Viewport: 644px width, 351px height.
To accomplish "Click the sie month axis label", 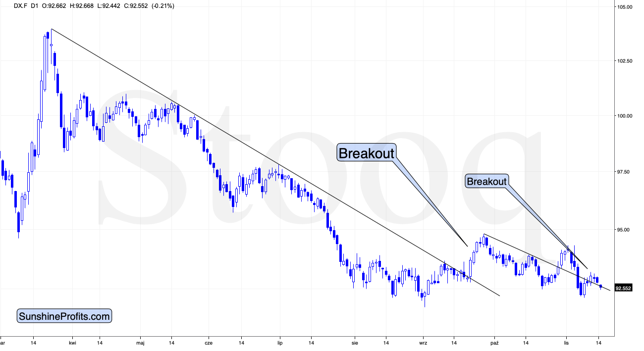I will coord(355,342).
